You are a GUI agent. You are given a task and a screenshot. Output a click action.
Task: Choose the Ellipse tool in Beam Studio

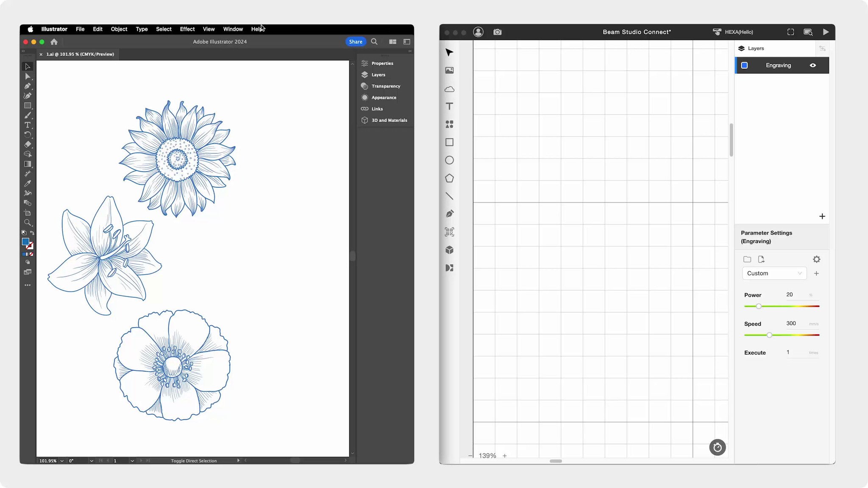coord(449,160)
